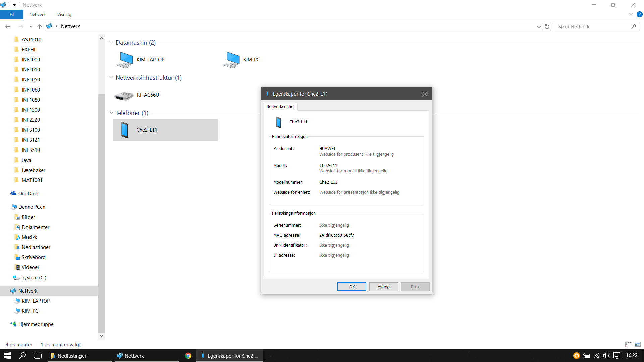Viewport: 644px width, 362px height.
Task: Refresh the Nettverk address bar
Action: 547,26
